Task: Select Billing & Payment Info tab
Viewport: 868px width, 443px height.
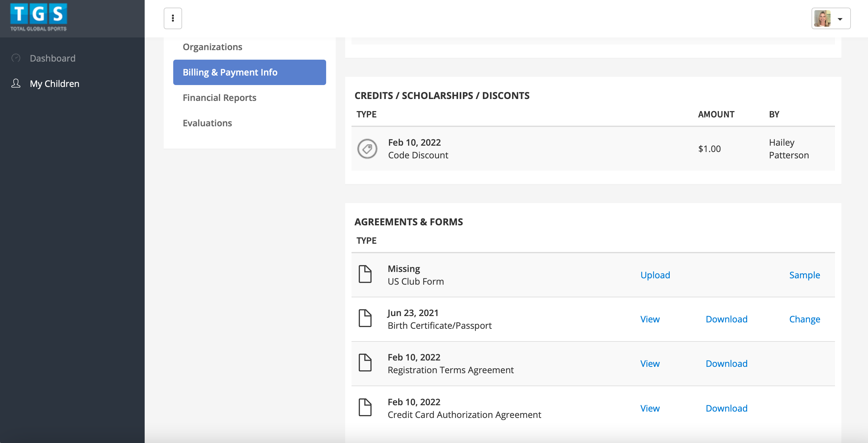Action: click(x=249, y=72)
